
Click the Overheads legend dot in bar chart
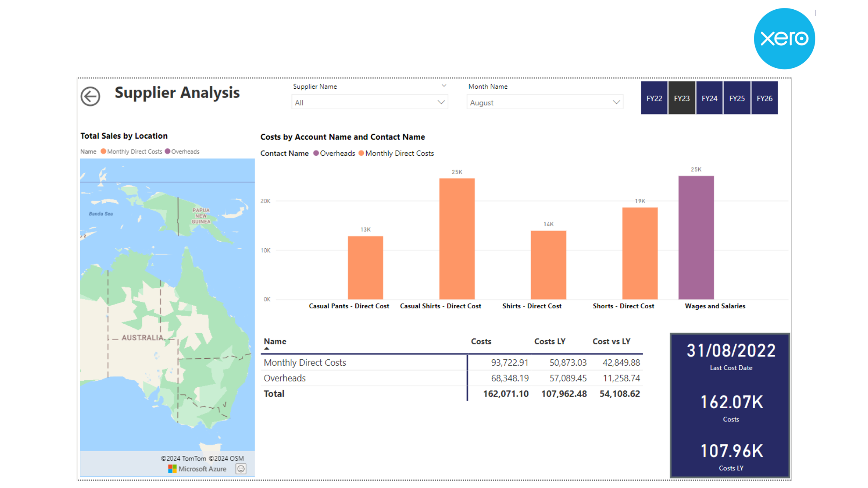tap(316, 153)
